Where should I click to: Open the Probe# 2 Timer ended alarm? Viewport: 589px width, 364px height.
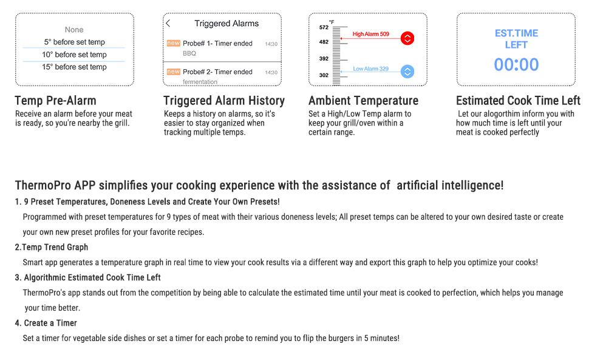point(217,72)
